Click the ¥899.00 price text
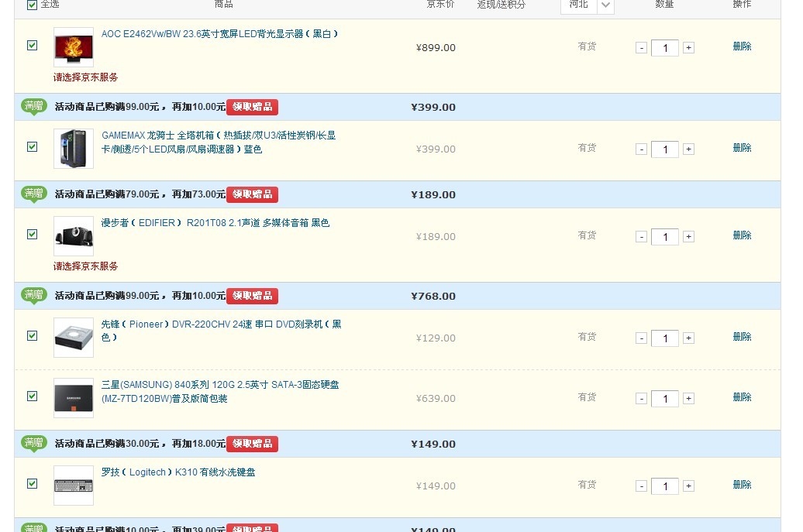Viewport: 803px width, 532px height. pos(436,47)
